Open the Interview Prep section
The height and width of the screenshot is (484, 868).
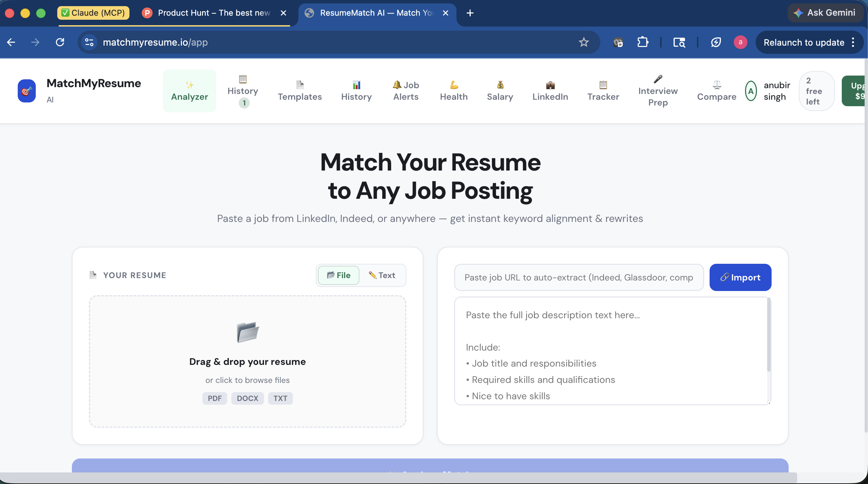[658, 91]
